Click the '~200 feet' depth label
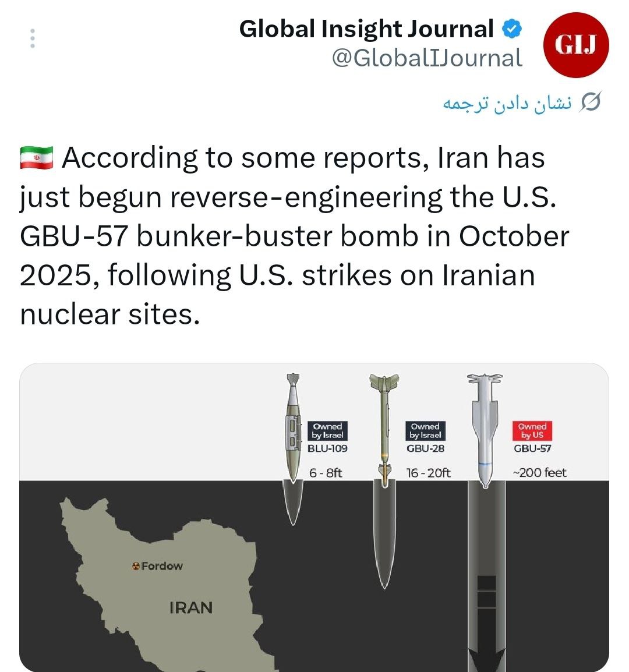629x672 pixels. coord(539,473)
